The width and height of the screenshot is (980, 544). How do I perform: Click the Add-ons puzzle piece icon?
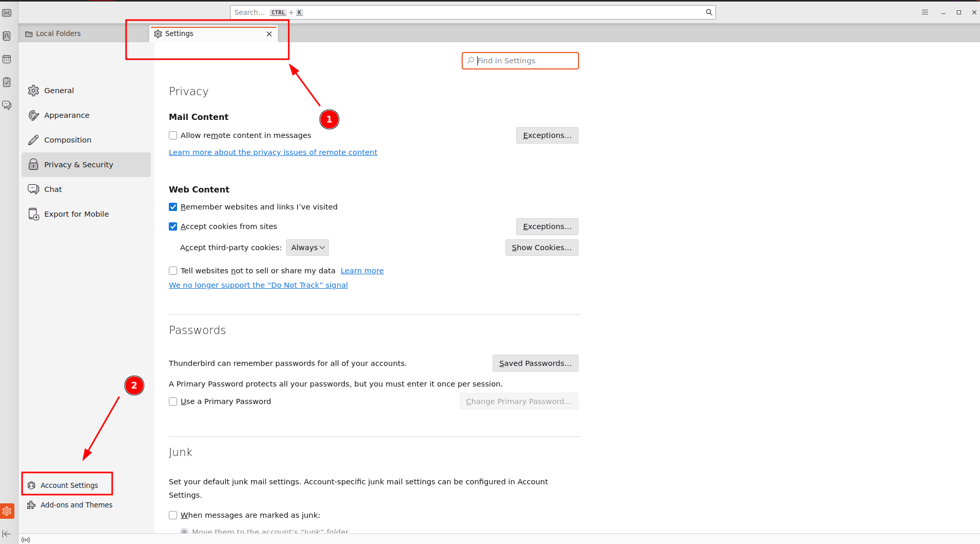click(x=31, y=505)
